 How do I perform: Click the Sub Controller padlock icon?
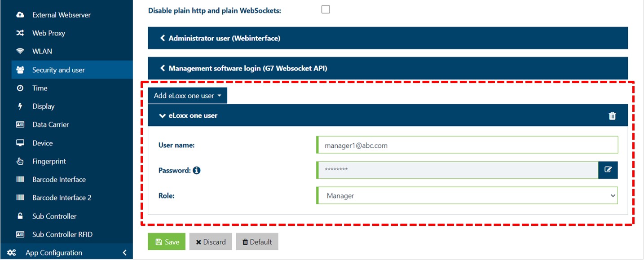click(20, 216)
